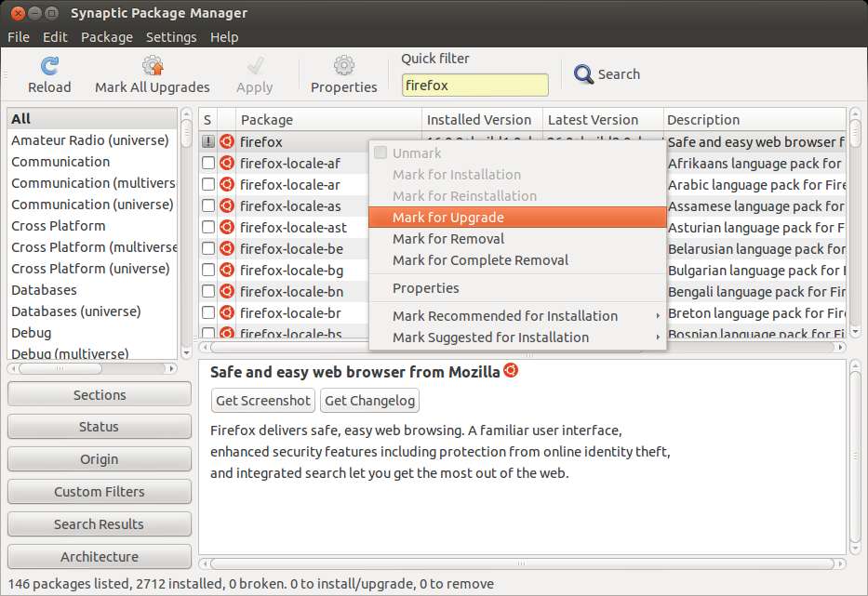Screen dimensions: 868x596
Task: Toggle the firefox-locale-af status checkbox
Action: pyautogui.click(x=208, y=164)
